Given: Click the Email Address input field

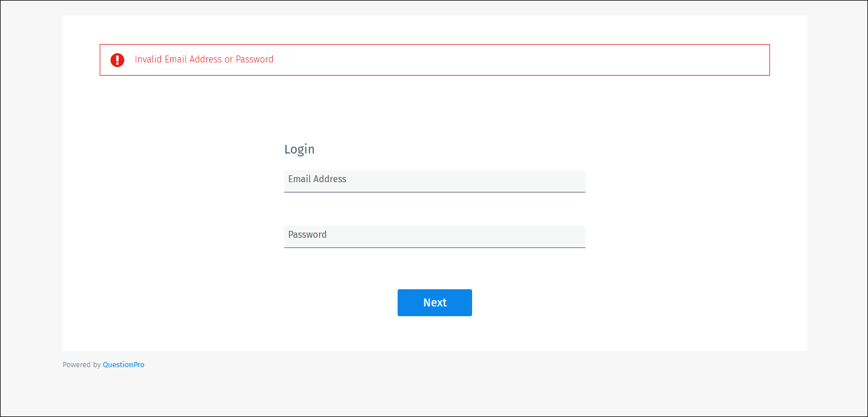Looking at the screenshot, I should point(434,180).
